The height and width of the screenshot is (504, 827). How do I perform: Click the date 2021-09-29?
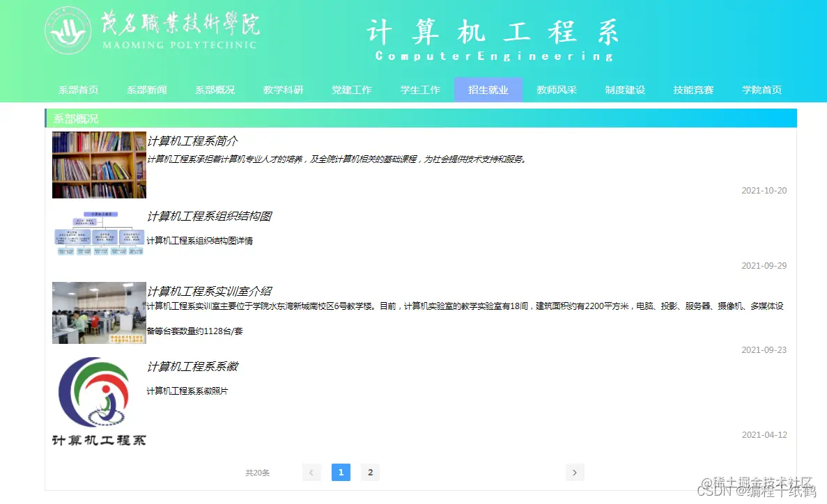click(x=764, y=266)
